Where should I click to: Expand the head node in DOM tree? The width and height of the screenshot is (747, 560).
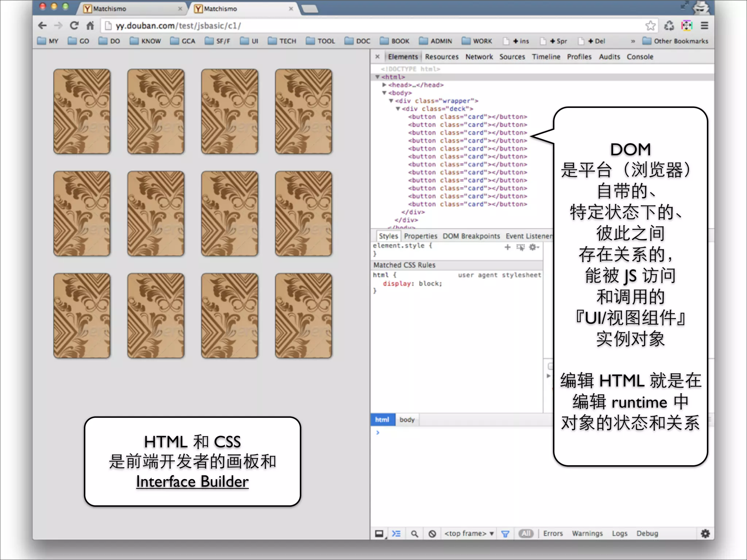point(384,85)
